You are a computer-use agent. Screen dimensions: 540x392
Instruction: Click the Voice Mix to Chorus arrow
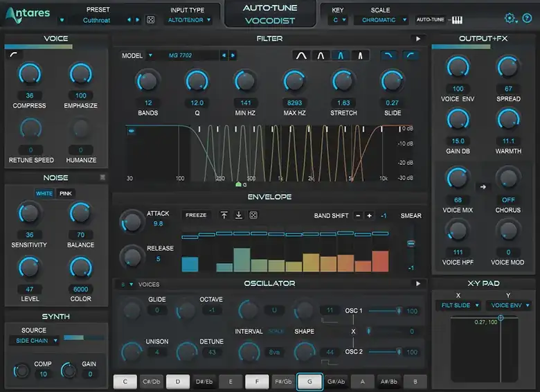pyautogui.click(x=483, y=187)
